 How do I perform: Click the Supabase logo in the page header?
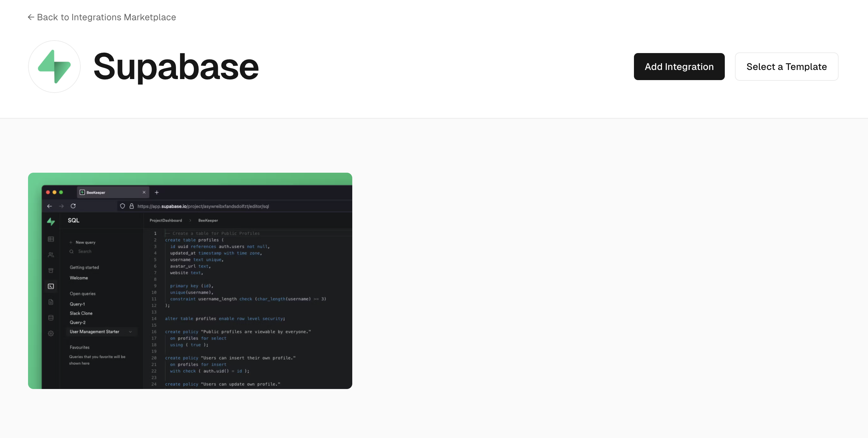(x=54, y=67)
